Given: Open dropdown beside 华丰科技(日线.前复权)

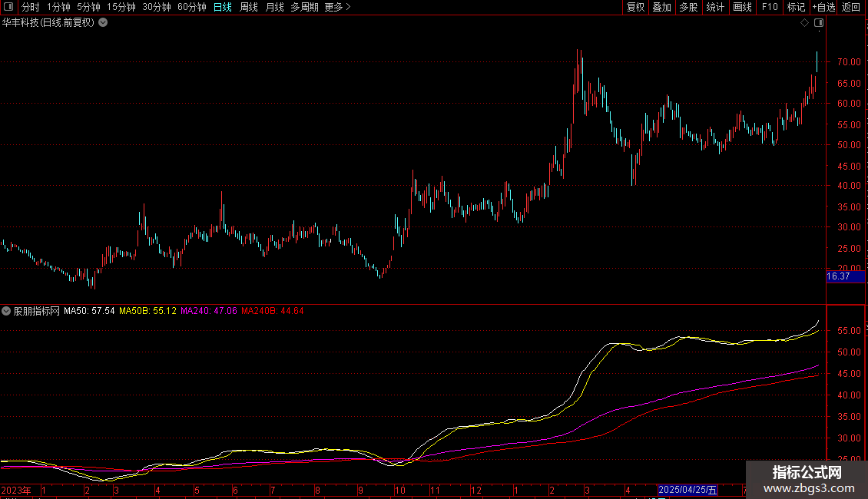Looking at the screenshot, I should tap(103, 23).
